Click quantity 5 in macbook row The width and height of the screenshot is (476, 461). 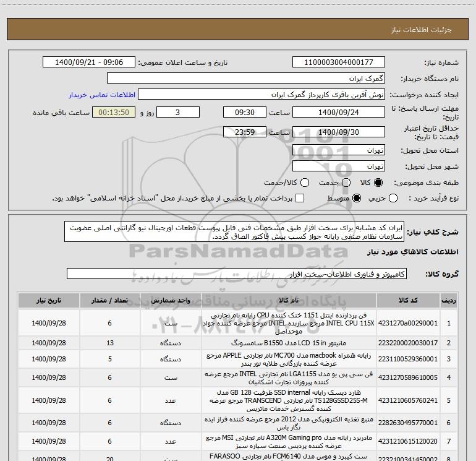pos(110,359)
